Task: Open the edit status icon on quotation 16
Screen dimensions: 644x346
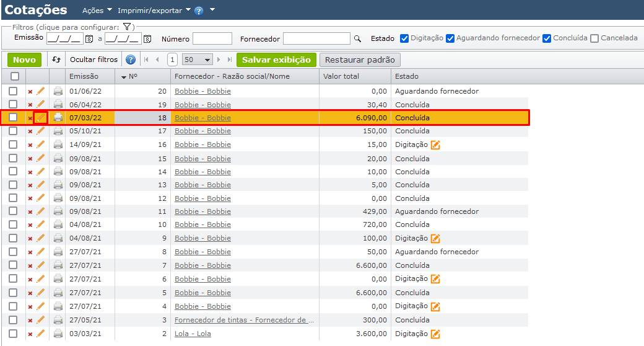Action: click(x=435, y=145)
